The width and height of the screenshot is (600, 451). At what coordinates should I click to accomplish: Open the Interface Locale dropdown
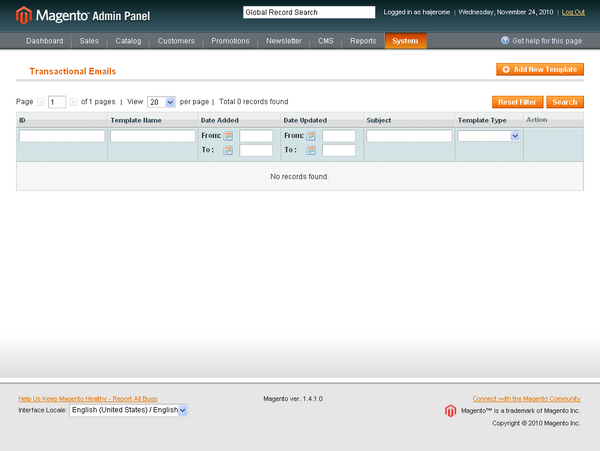point(128,410)
